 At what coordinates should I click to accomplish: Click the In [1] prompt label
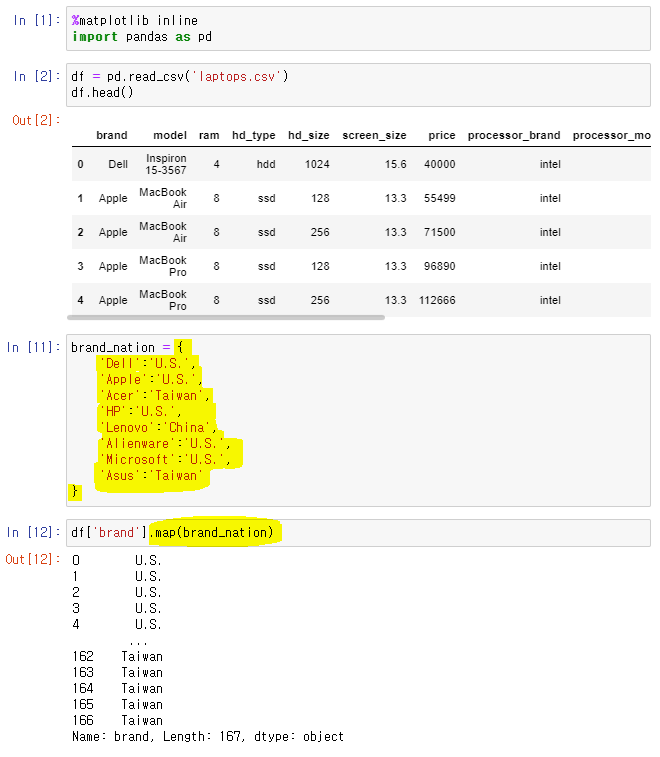(37, 20)
